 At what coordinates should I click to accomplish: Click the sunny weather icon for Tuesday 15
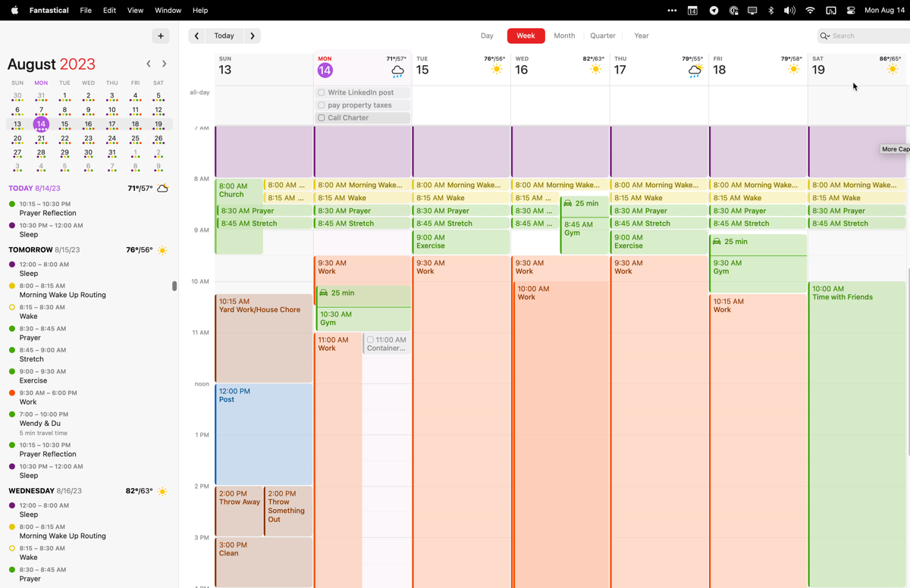[497, 70]
